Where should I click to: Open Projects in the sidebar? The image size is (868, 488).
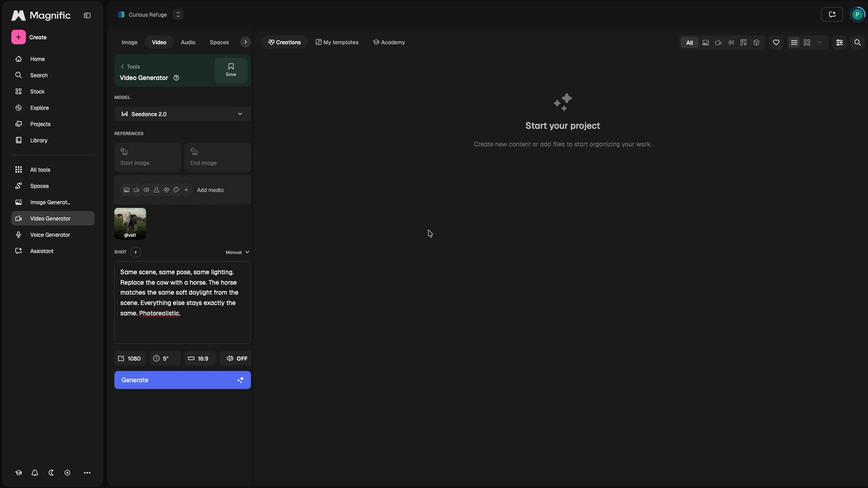point(53,124)
